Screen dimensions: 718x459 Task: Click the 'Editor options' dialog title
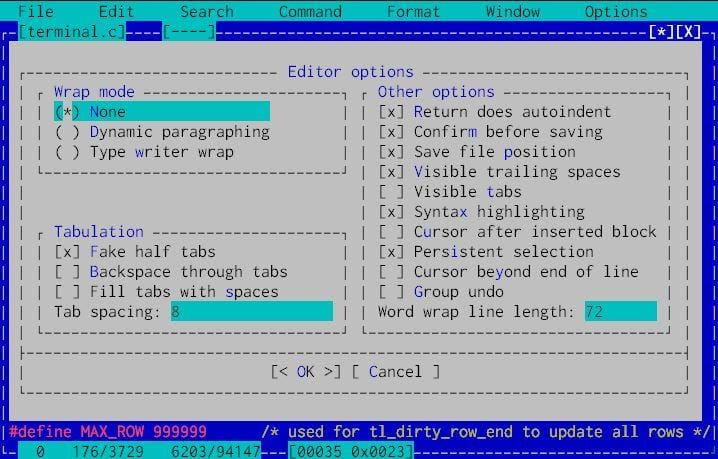pyautogui.click(x=350, y=72)
